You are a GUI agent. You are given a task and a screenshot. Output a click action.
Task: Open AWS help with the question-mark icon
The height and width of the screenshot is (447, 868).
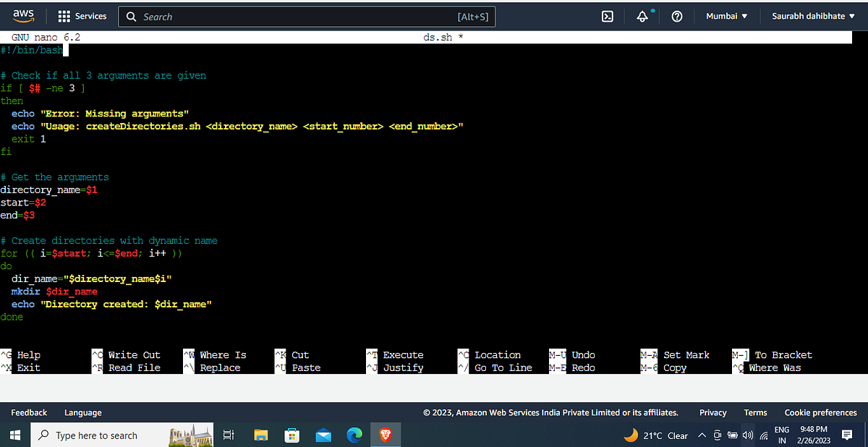click(x=677, y=16)
